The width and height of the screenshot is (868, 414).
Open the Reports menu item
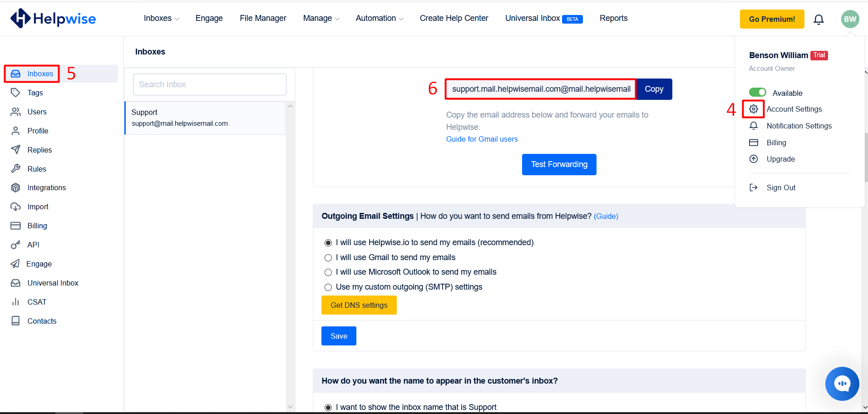tap(613, 18)
